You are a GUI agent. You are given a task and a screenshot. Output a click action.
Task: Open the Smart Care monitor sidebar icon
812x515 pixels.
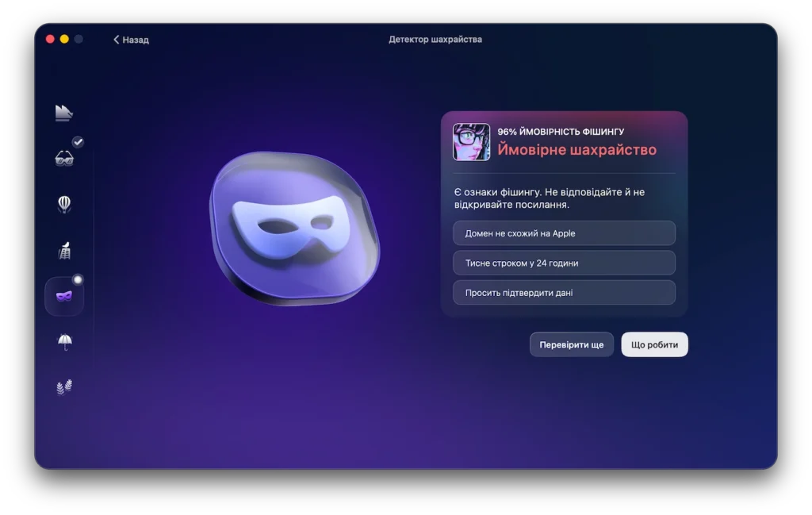coord(63,113)
